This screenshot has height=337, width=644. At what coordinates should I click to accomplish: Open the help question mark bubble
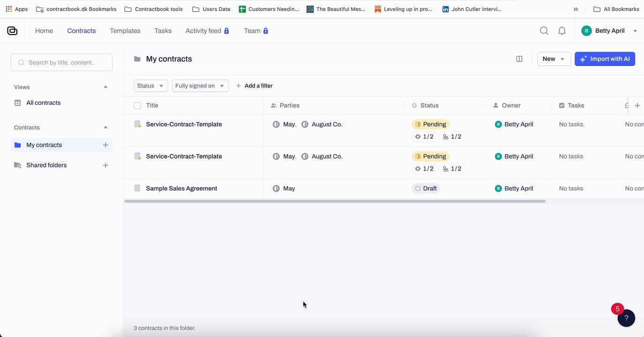coord(626,318)
